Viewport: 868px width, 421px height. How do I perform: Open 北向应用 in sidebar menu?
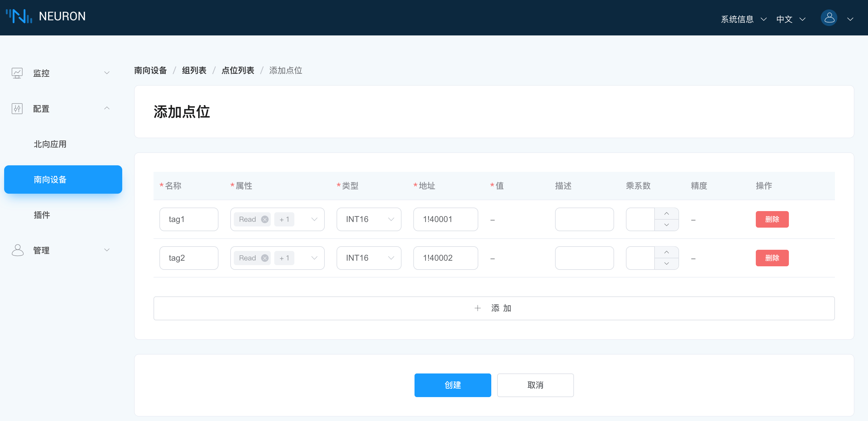tap(50, 144)
